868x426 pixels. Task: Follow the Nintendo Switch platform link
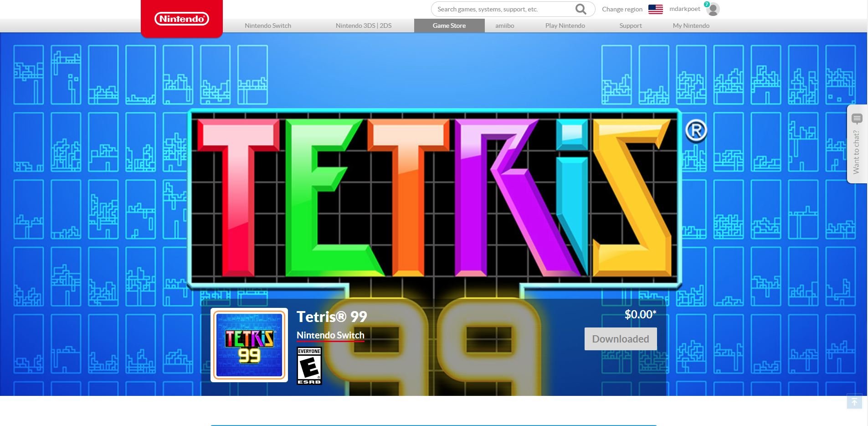point(330,335)
